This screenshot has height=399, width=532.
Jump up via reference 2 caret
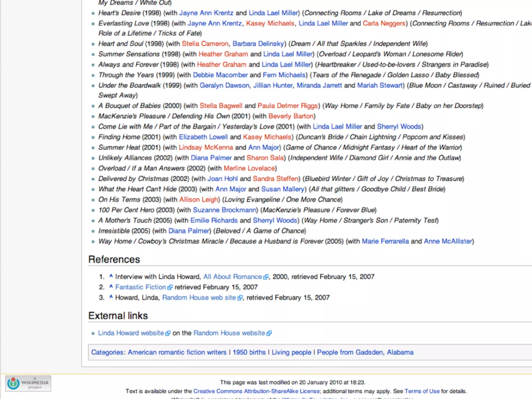pos(111,287)
